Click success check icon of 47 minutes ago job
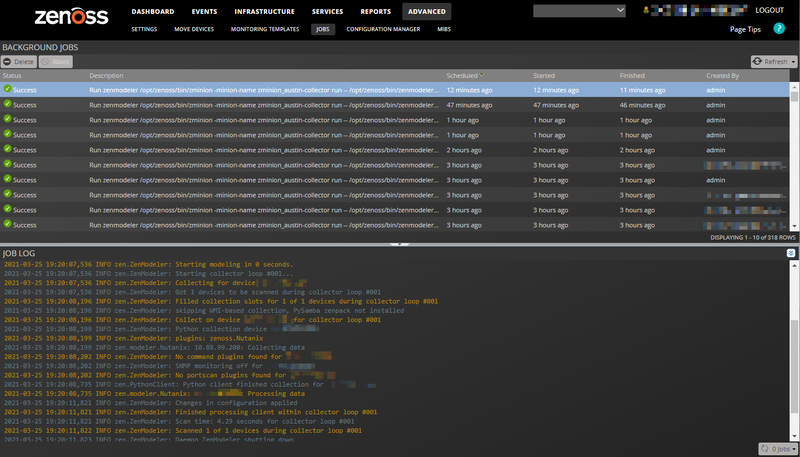This screenshot has height=457, width=800. [7, 104]
